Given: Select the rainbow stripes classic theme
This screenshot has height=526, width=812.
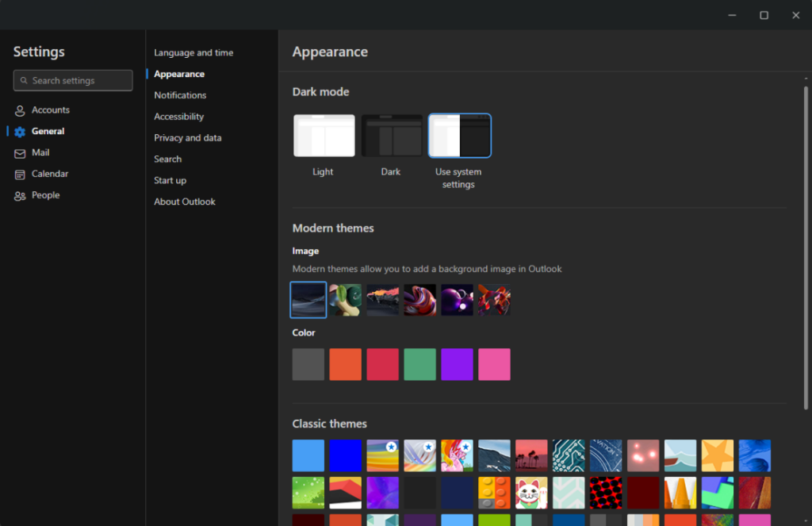Looking at the screenshot, I should (383, 455).
